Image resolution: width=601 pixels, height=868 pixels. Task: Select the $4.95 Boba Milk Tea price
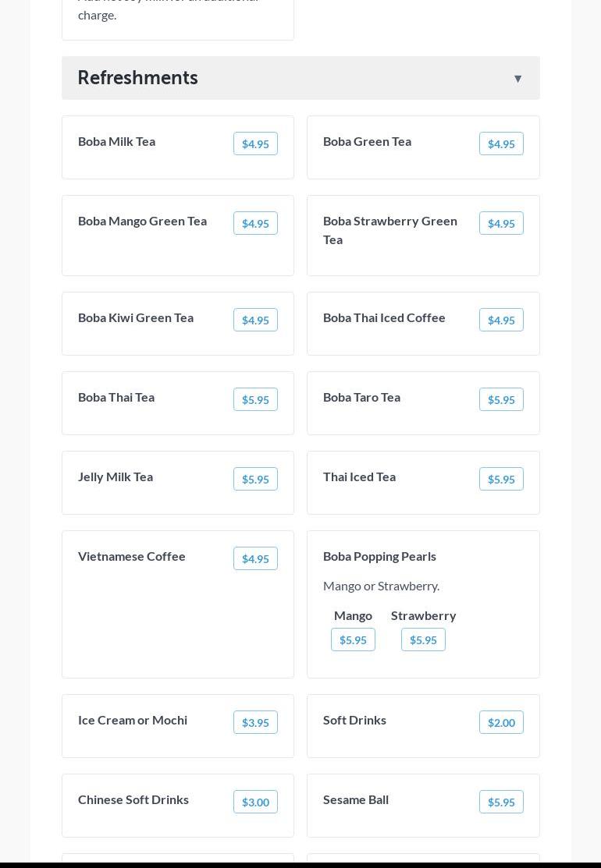pos(255,144)
